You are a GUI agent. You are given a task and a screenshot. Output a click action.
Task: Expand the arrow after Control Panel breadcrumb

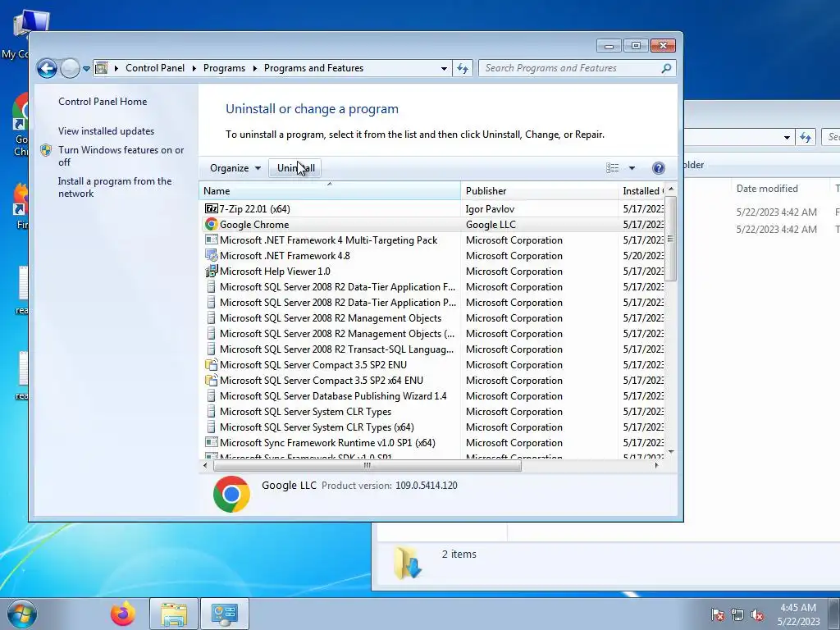pos(194,68)
